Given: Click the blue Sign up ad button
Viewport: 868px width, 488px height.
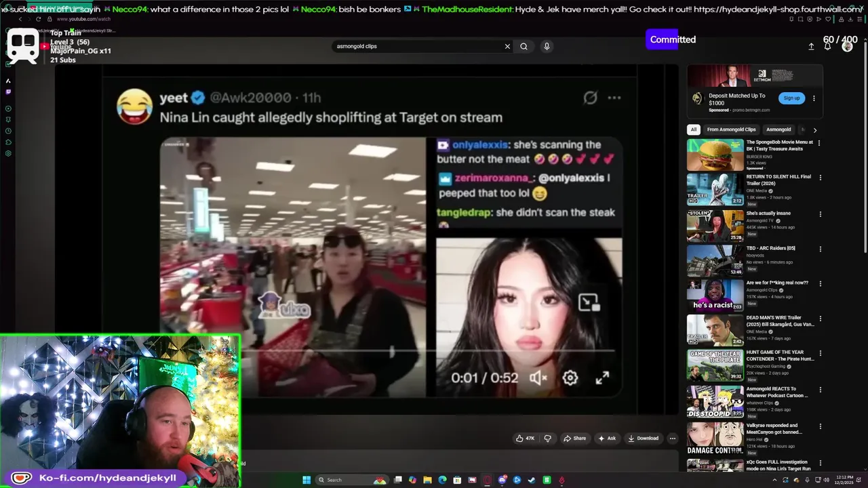Looking at the screenshot, I should click(791, 98).
